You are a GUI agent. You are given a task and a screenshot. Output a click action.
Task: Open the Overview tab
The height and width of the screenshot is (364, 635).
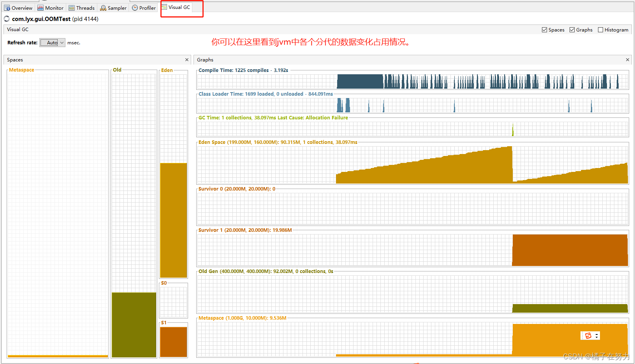pyautogui.click(x=18, y=8)
